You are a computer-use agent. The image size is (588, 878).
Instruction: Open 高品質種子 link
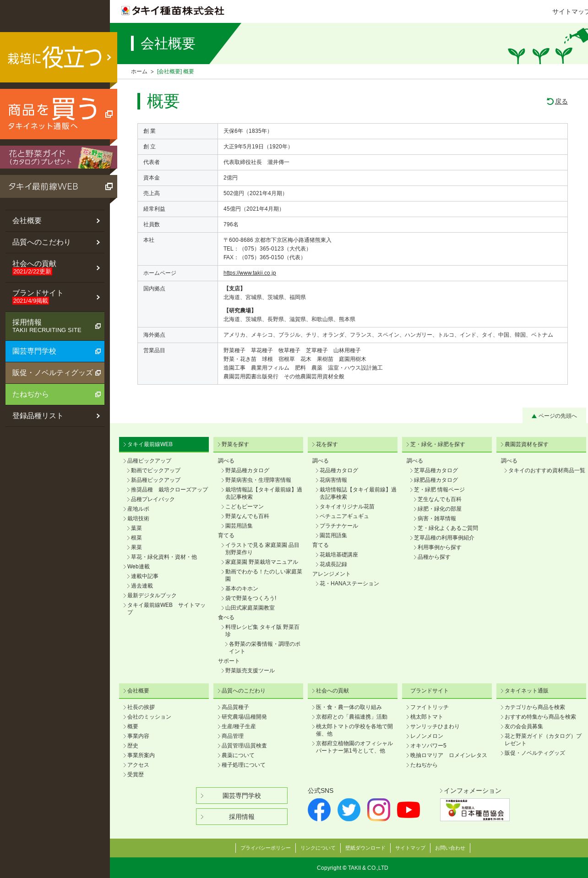(235, 707)
